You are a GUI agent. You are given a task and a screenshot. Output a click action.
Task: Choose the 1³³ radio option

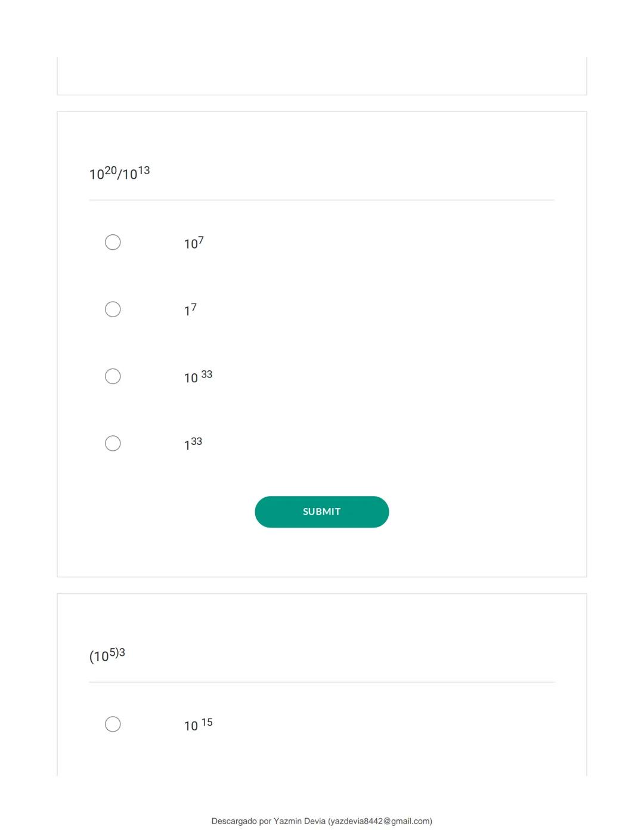(113, 443)
